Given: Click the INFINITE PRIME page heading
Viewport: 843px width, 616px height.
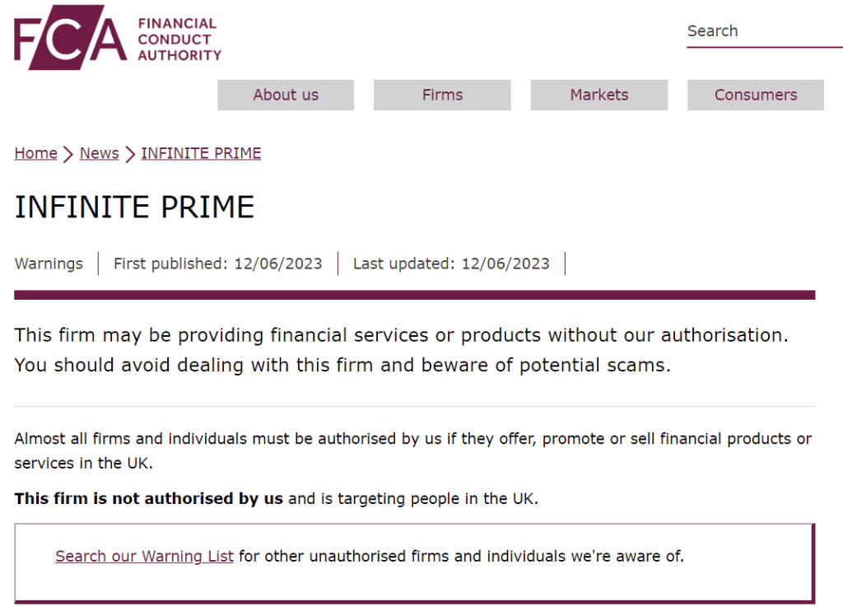Looking at the screenshot, I should pos(134,207).
